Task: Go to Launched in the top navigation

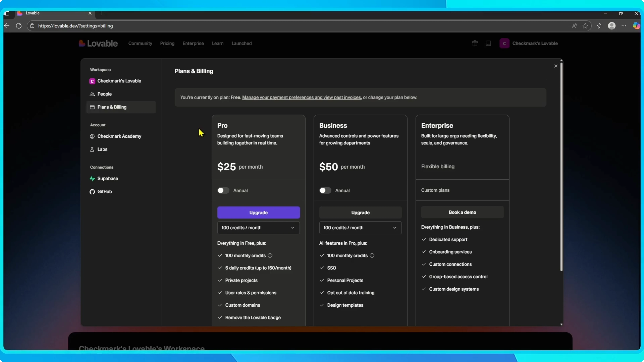Action: tap(241, 43)
